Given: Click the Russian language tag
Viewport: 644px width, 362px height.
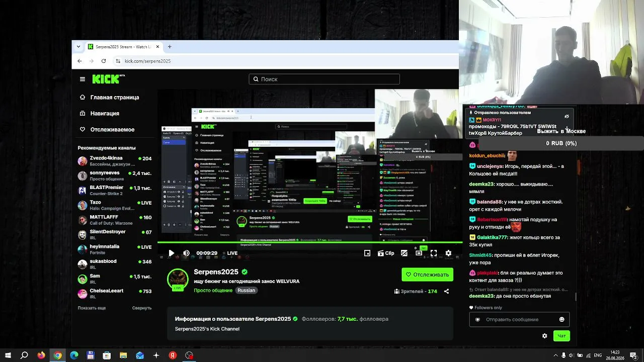Looking at the screenshot, I should 247,291.
